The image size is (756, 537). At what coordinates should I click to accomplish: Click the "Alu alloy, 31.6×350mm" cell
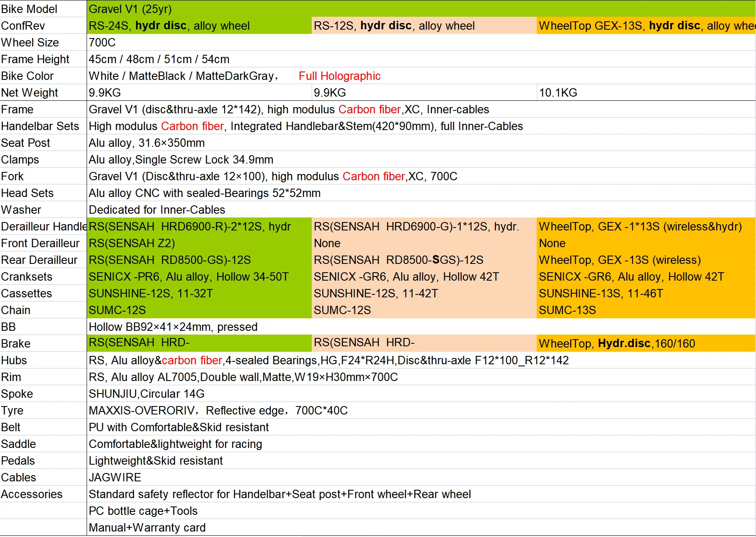tap(421, 143)
